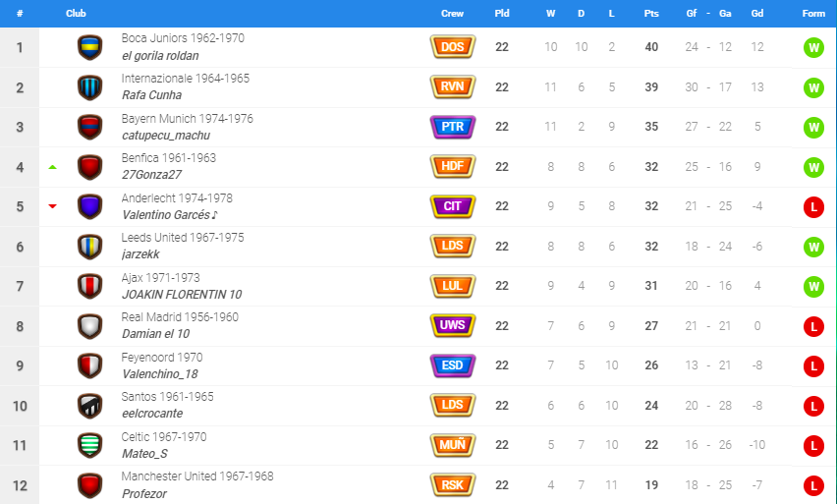The width and height of the screenshot is (837, 504).
Task: Click the Boca Juniors club shield icon
Action: tap(89, 47)
